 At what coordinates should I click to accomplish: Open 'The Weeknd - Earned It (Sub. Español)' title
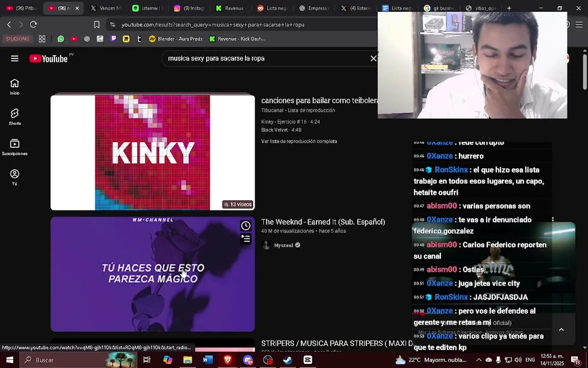[x=323, y=222]
